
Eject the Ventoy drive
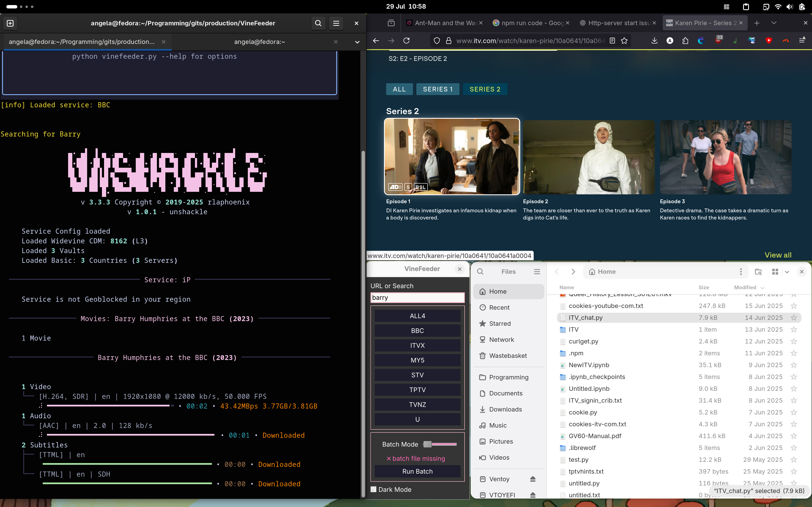[x=532, y=479]
